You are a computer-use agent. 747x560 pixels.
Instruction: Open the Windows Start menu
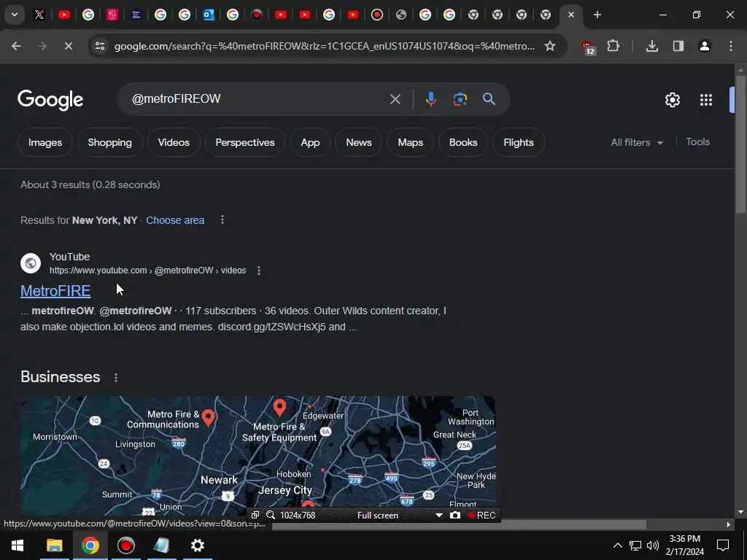[x=18, y=545]
